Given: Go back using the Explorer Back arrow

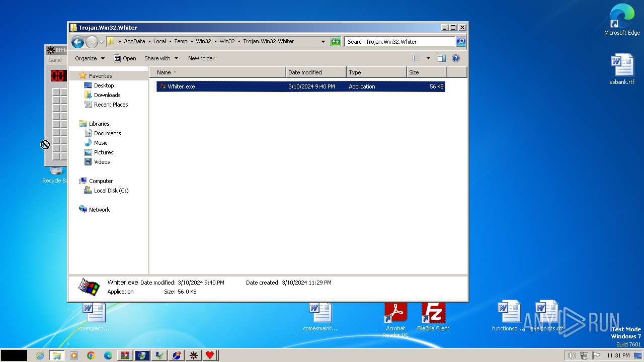Looking at the screenshot, I should pyautogui.click(x=77, y=42).
